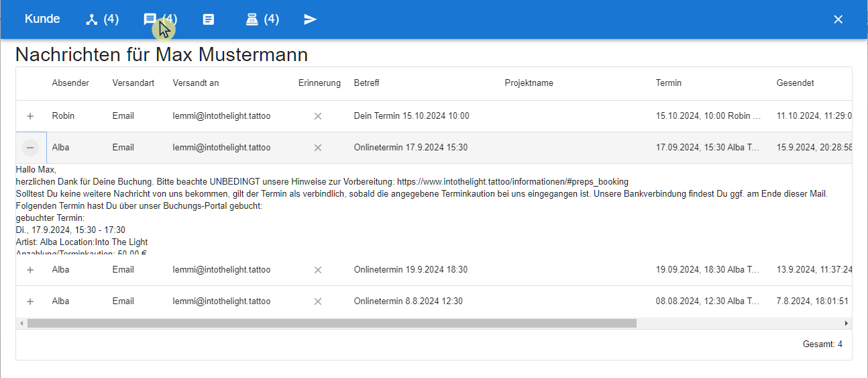Image resolution: width=868 pixels, height=378 pixels.
Task: Open the messages tab with chat icon
Action: (x=160, y=19)
